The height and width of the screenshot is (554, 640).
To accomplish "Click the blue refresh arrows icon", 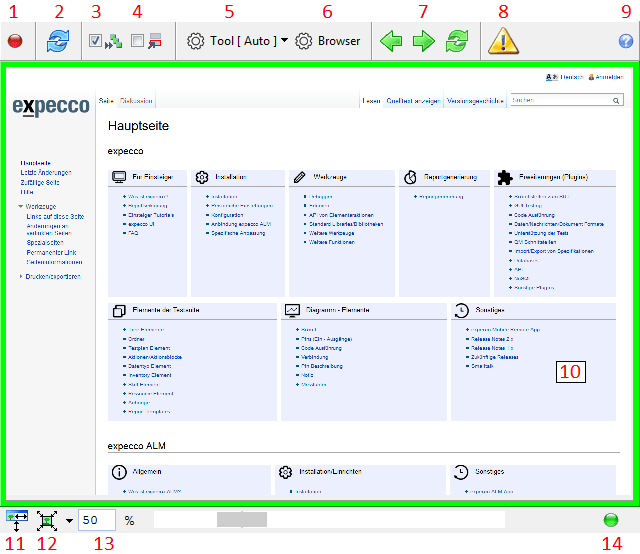I will pos(58,42).
